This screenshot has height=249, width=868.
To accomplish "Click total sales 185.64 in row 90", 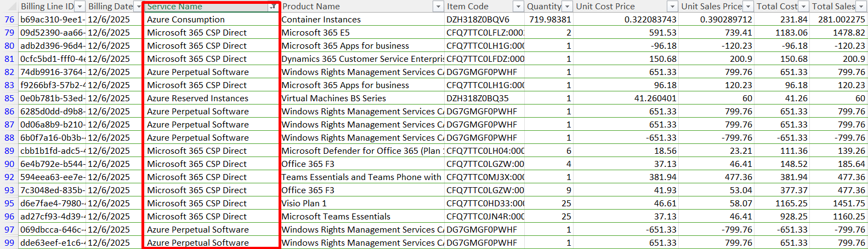I will [839, 164].
